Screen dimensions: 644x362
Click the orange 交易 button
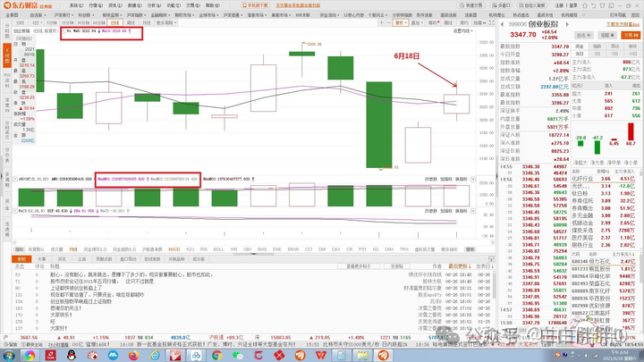click(x=631, y=35)
